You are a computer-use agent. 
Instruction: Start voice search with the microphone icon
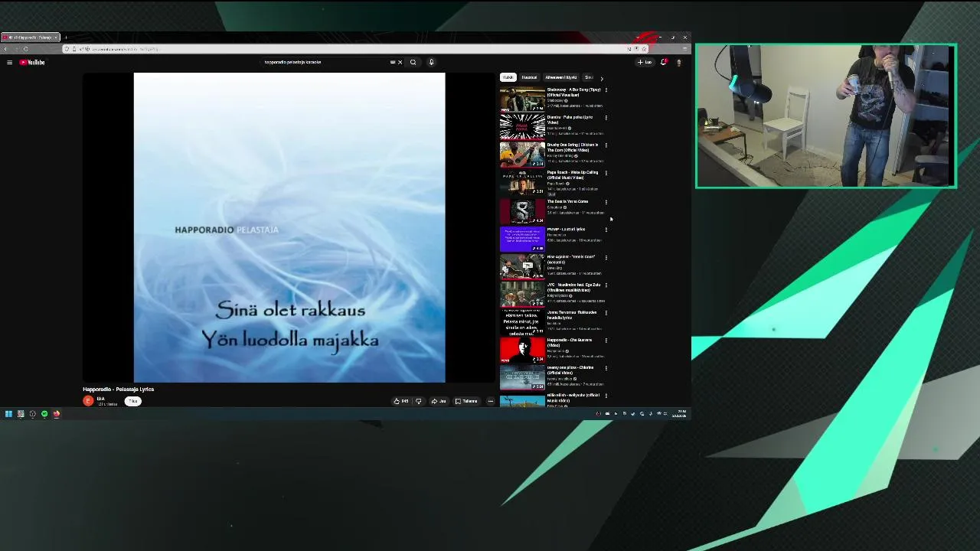(431, 62)
